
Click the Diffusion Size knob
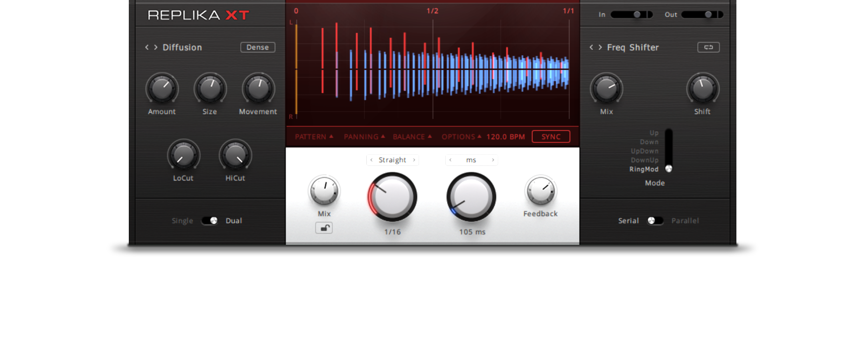[x=210, y=88]
